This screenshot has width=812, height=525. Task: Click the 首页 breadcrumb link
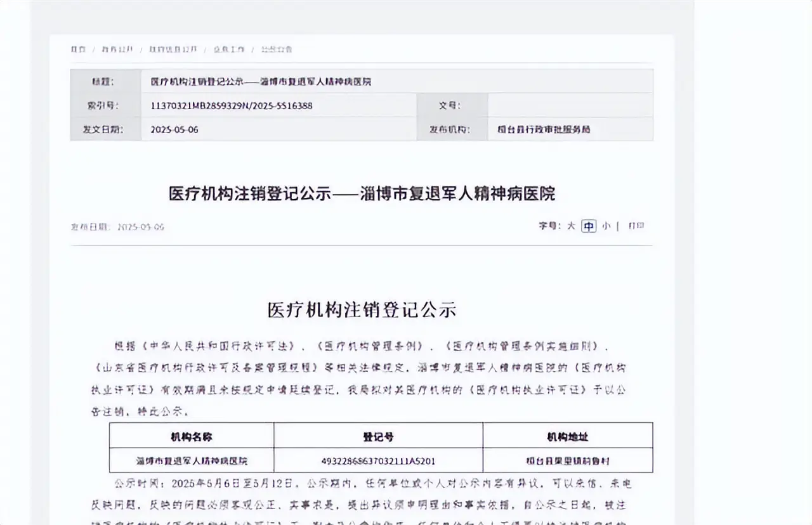point(78,49)
